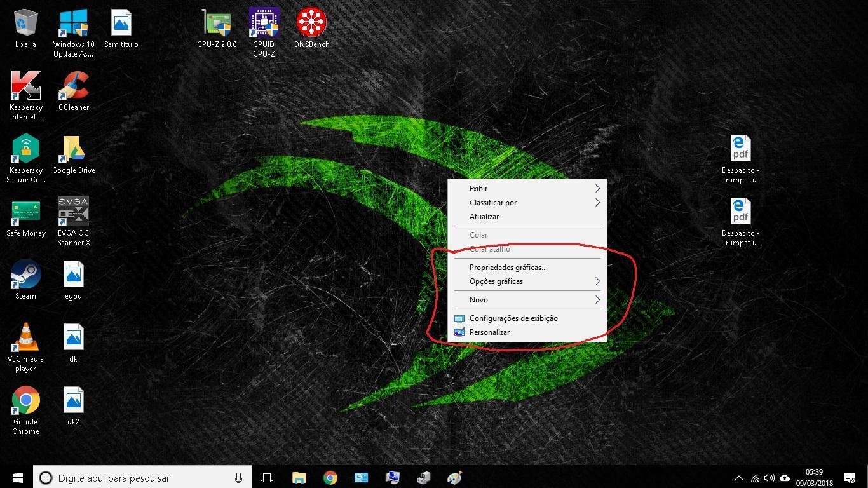Click the cloud upload tray icon
This screenshot has width=868, height=488.
[x=785, y=478]
